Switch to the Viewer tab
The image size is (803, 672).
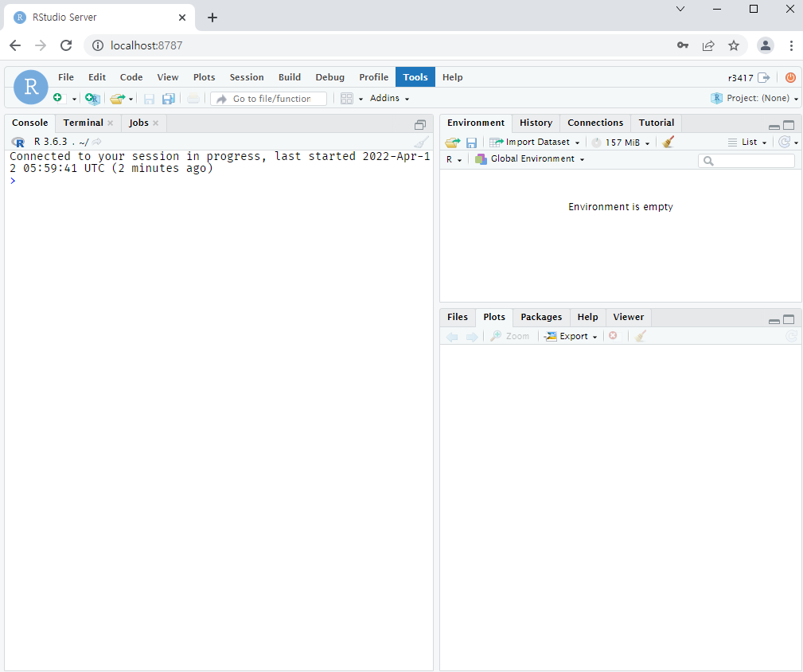point(629,317)
